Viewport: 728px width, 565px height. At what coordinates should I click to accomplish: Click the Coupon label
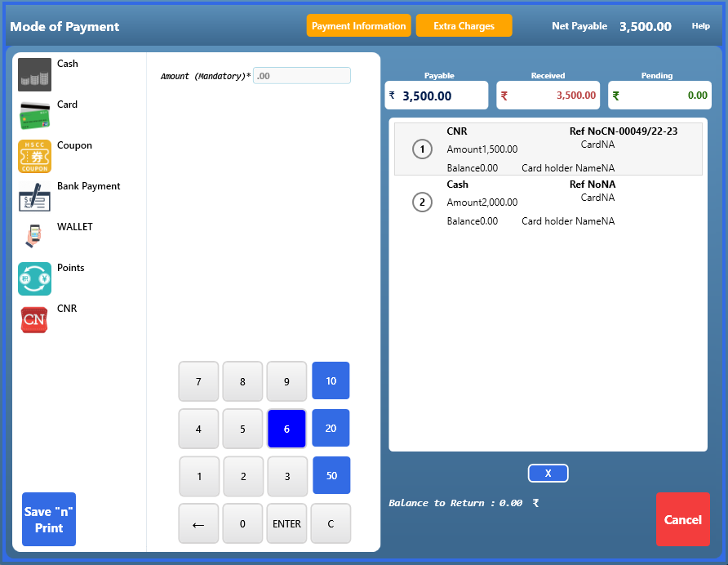[x=74, y=145]
